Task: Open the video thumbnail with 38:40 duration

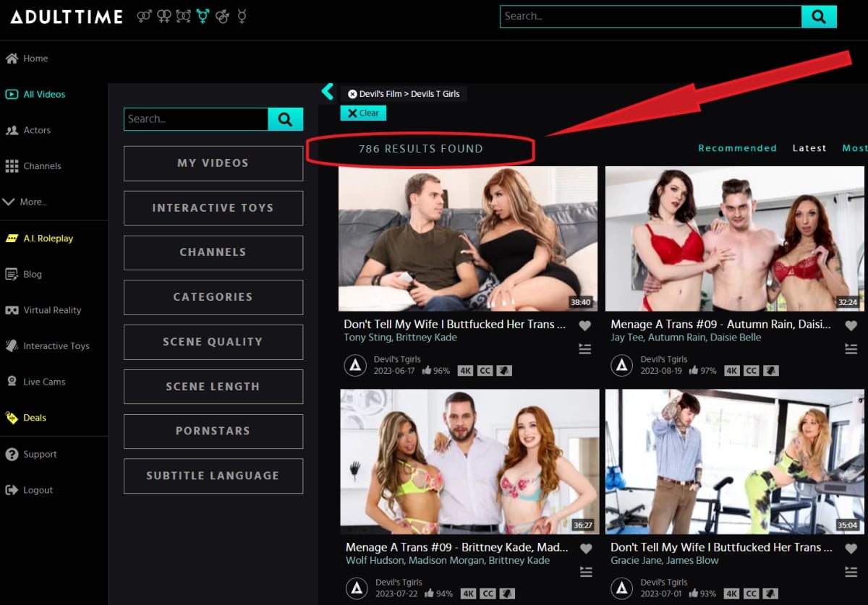Action: pyautogui.click(x=468, y=239)
